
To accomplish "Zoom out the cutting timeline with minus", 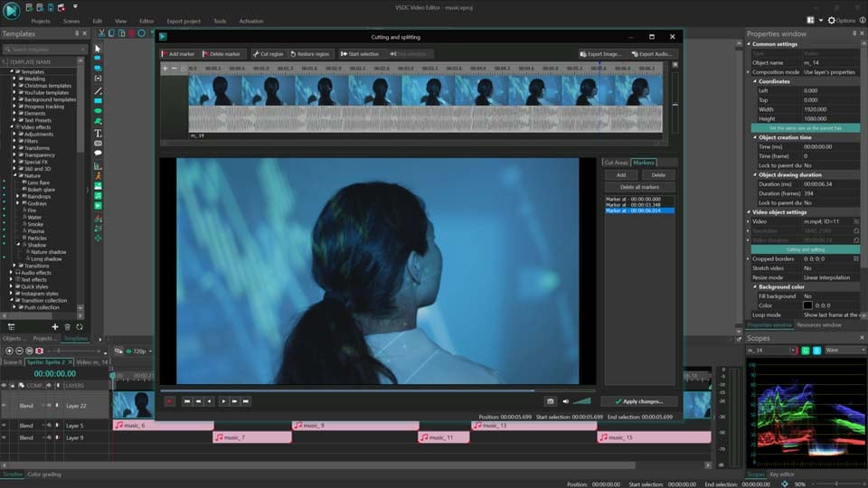I will click(x=175, y=68).
